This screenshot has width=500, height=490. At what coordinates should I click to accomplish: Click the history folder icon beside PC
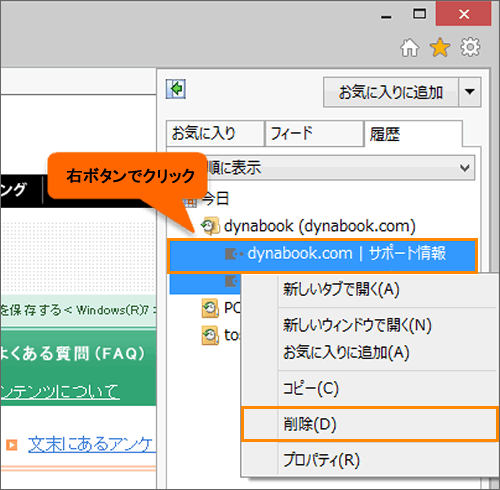(x=210, y=308)
